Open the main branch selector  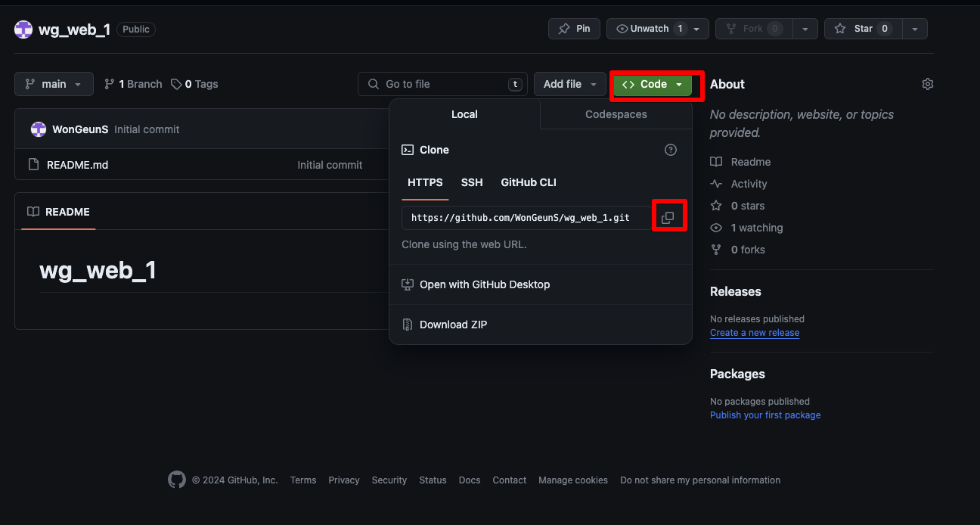[54, 84]
